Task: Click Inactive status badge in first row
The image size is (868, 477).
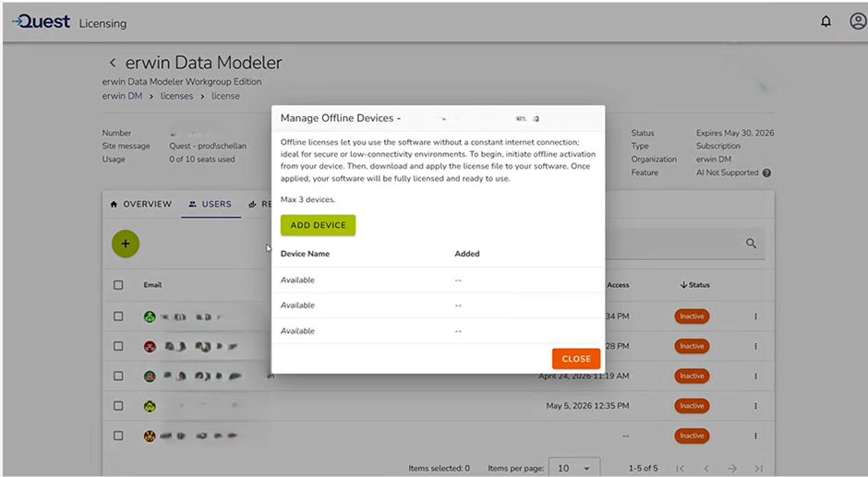Action: click(x=692, y=316)
